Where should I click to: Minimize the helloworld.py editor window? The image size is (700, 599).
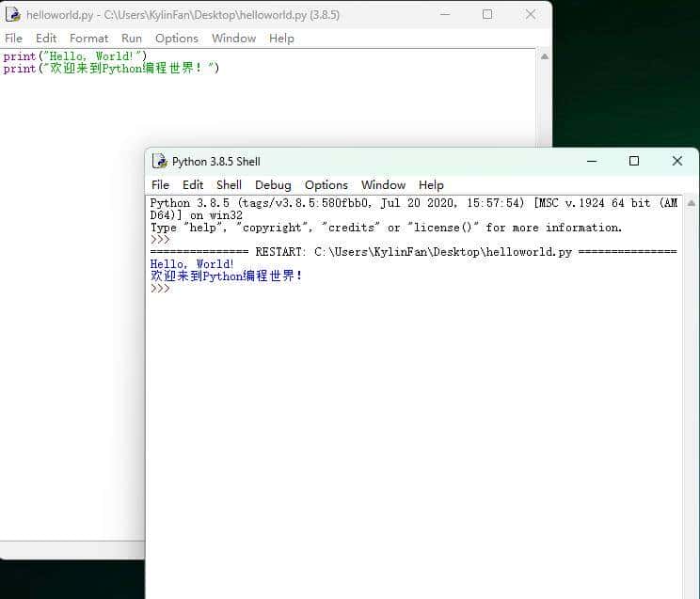pyautogui.click(x=445, y=15)
